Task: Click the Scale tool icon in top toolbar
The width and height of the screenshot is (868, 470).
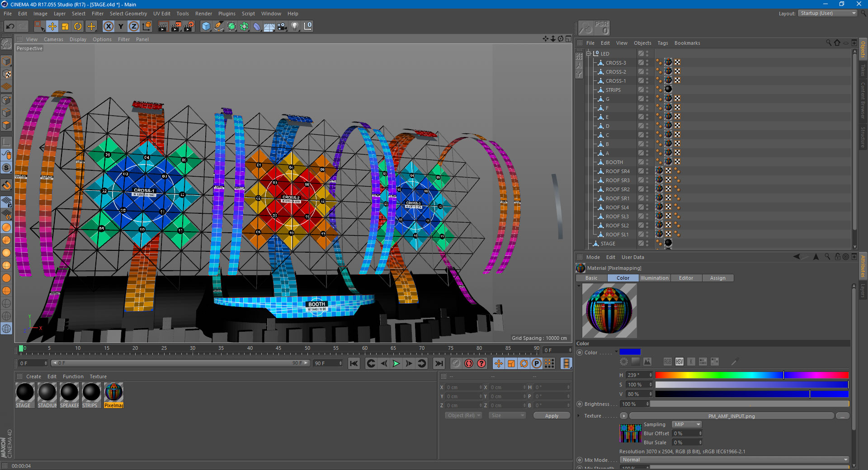Action: [x=65, y=27]
